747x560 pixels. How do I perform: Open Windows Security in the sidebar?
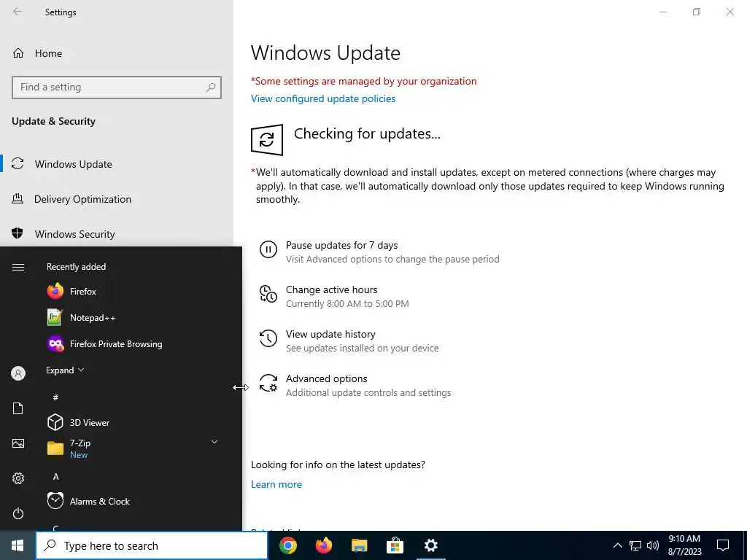pyautogui.click(x=117, y=234)
